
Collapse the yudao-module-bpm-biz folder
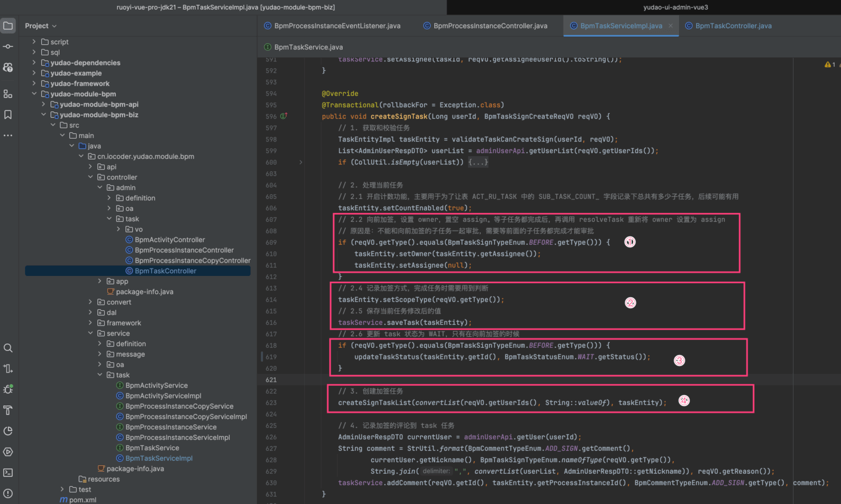(44, 115)
